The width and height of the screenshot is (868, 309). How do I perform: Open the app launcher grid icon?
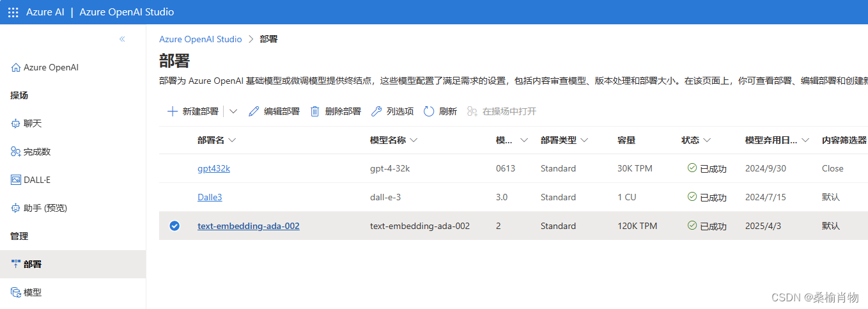coord(13,12)
